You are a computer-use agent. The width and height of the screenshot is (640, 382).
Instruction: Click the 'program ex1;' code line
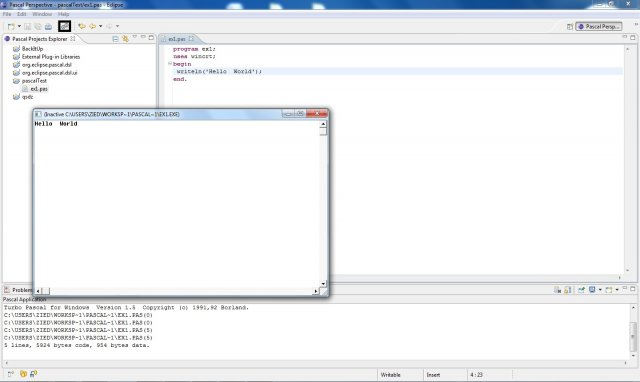point(194,49)
